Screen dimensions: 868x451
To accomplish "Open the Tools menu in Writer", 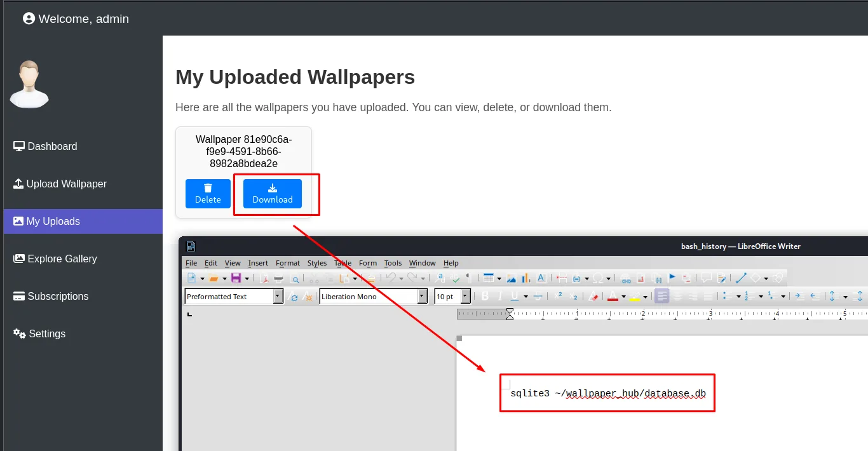I will click(x=393, y=263).
